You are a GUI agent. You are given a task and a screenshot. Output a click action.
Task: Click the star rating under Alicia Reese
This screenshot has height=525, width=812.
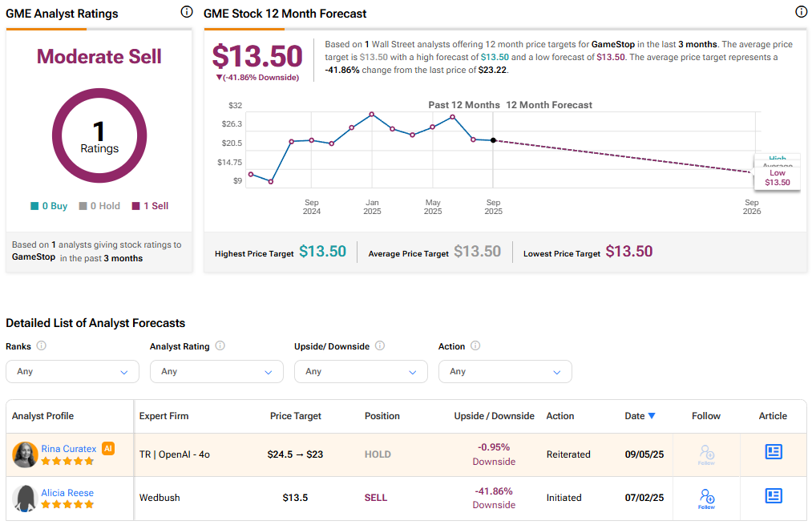pos(67,504)
